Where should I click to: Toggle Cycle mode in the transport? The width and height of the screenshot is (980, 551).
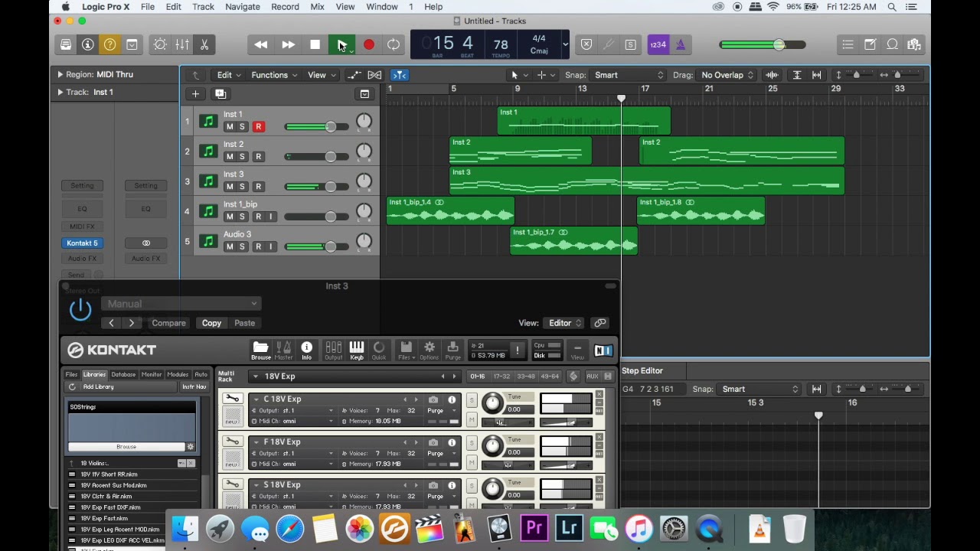click(x=394, y=44)
